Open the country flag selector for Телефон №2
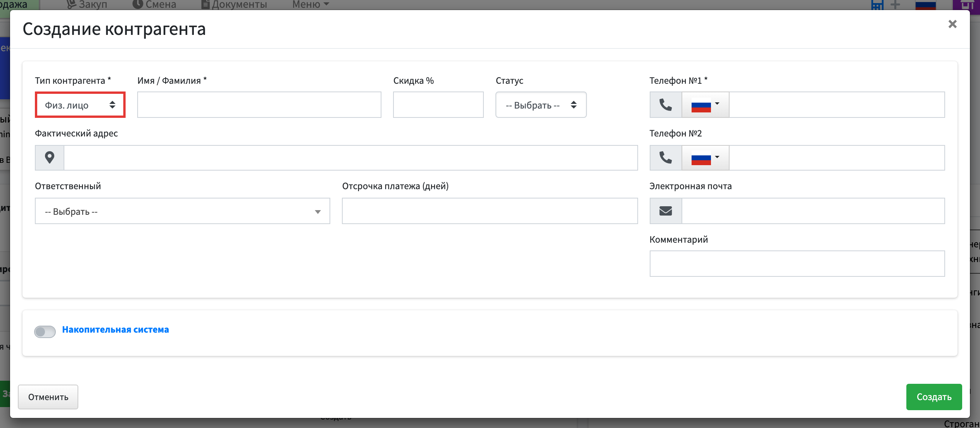This screenshot has width=980, height=428. coord(705,157)
